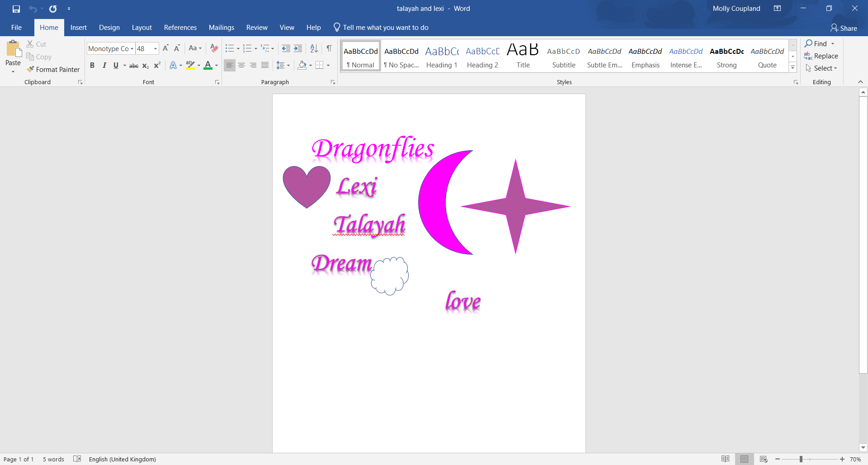Click the Bullets list icon

tap(230, 48)
